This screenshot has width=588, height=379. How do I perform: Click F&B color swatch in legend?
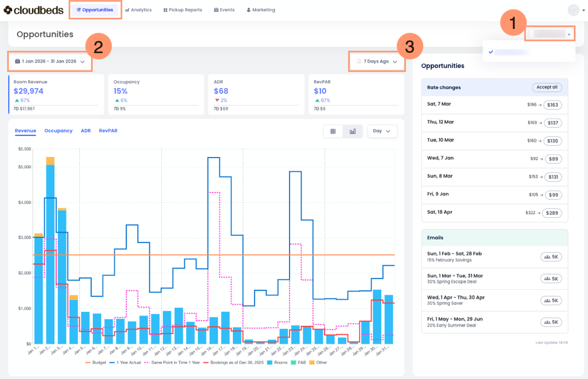click(293, 362)
